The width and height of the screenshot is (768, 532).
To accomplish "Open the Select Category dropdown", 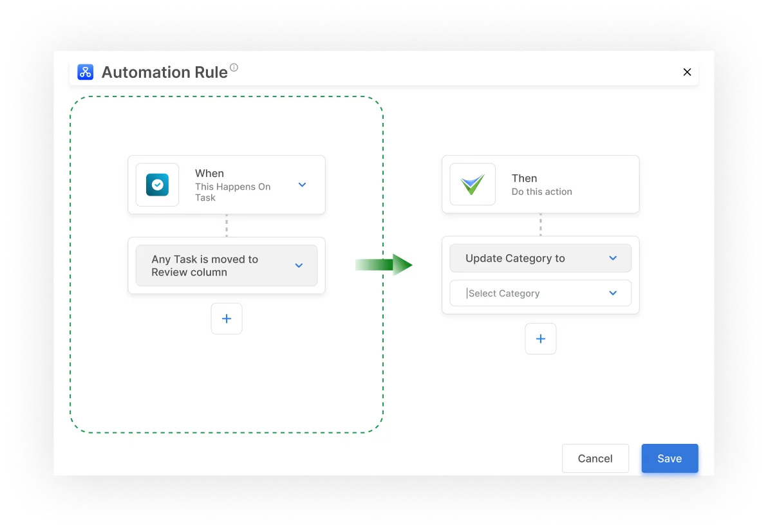I will click(612, 293).
